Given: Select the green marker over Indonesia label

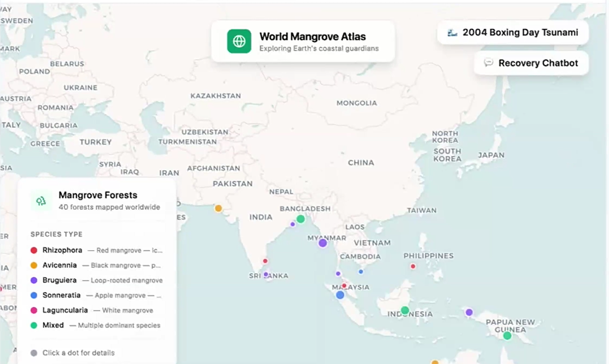Looking at the screenshot, I should click(x=405, y=311).
